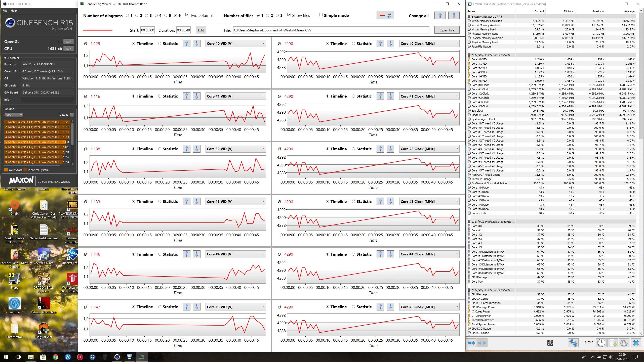Expand HWiNFO columns with double-arrow icon
This screenshot has width=644, height=362.
pos(471,343)
